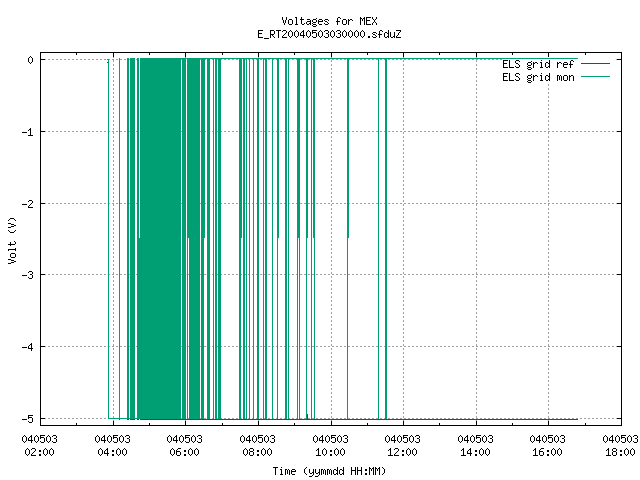
Task: Click the 'ELS grid mon' legend label
Action: pos(538,77)
